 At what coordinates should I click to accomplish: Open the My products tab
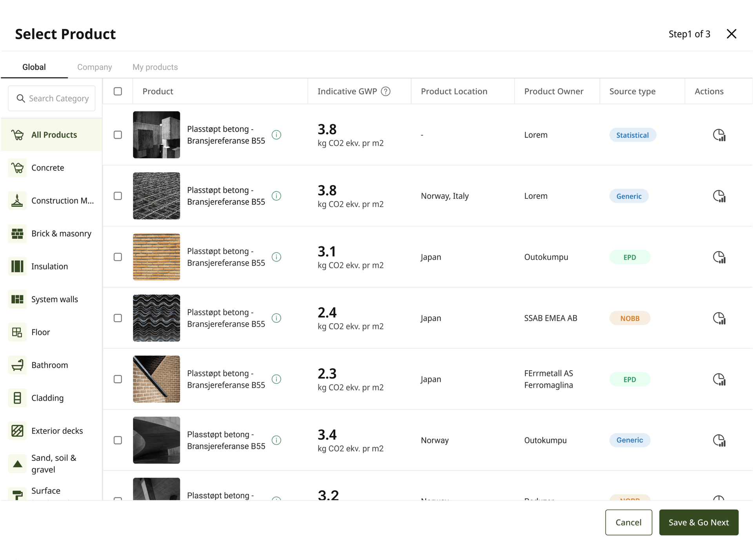point(155,67)
